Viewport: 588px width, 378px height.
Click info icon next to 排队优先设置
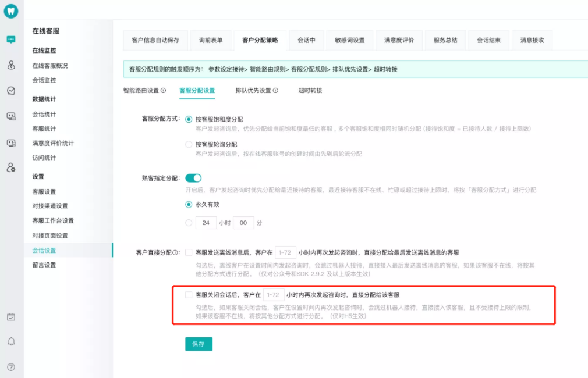click(275, 91)
